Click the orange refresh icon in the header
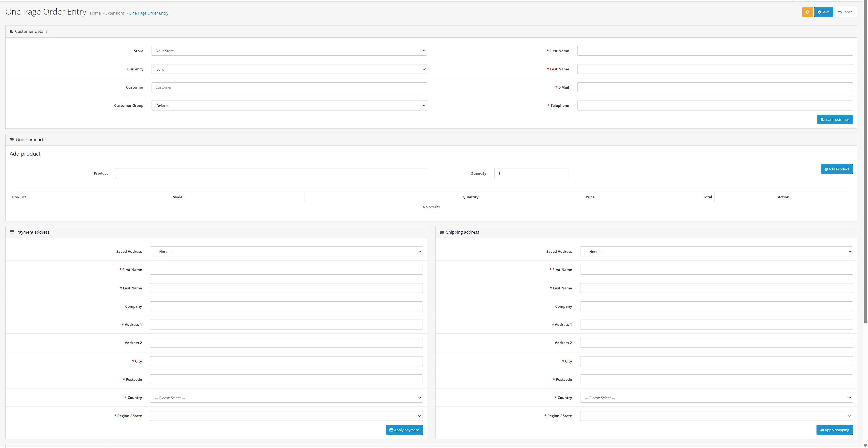The image size is (868, 448). point(808,12)
